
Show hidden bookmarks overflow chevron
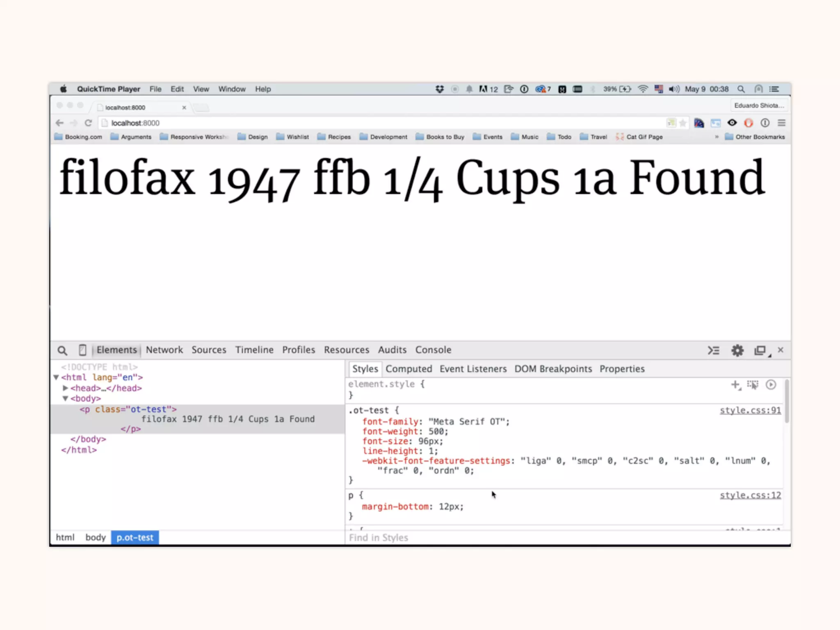pyautogui.click(x=717, y=137)
